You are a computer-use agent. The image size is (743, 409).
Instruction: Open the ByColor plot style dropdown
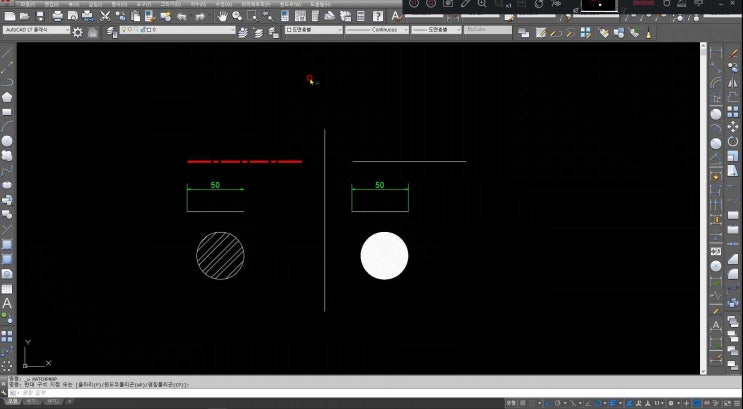point(488,31)
